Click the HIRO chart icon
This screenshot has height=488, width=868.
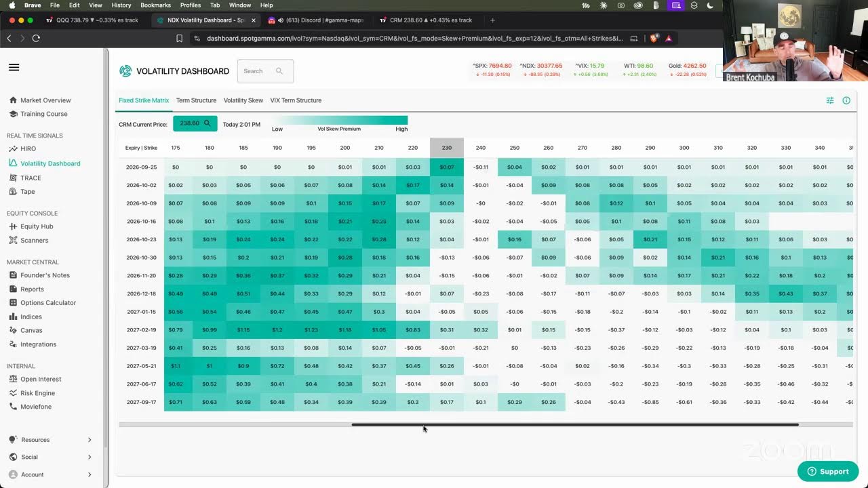[13, 148]
